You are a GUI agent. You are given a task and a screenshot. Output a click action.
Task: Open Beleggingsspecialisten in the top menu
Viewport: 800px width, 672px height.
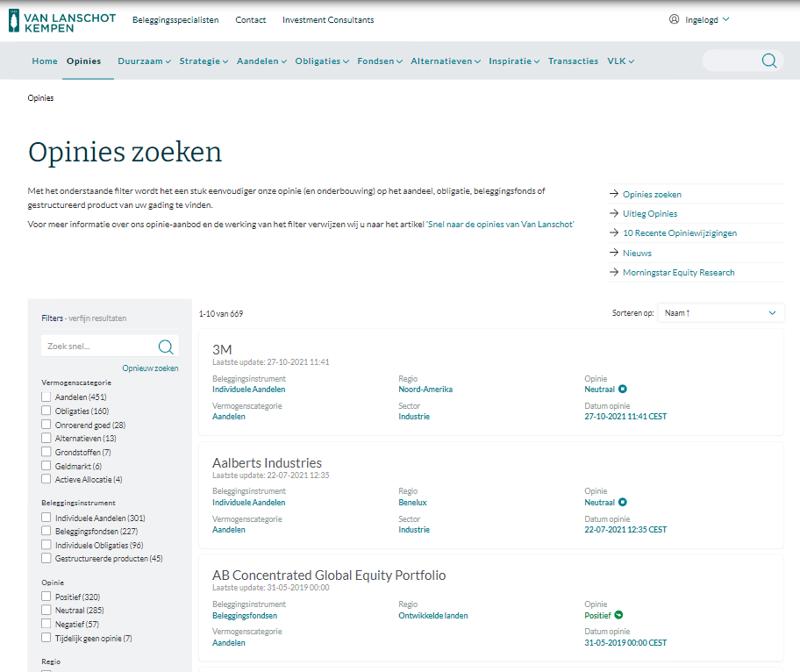tap(175, 20)
